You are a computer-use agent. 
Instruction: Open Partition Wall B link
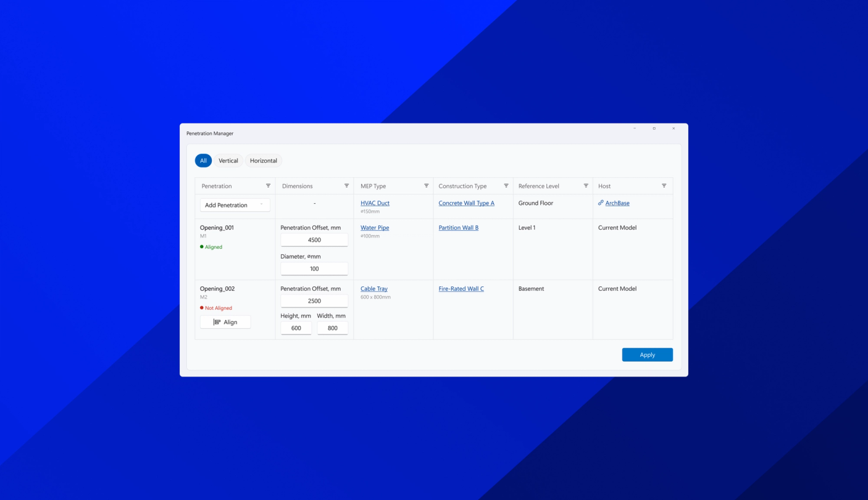458,228
